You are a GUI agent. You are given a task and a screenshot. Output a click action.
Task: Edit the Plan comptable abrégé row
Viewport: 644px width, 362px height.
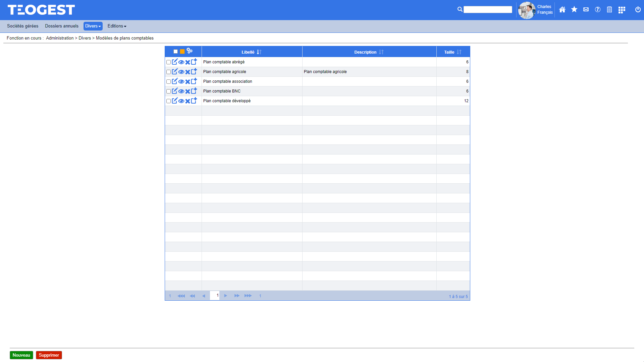[x=174, y=62]
